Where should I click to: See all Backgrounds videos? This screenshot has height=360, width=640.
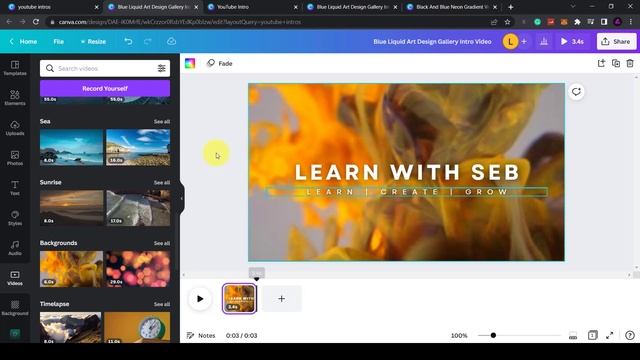(x=162, y=243)
